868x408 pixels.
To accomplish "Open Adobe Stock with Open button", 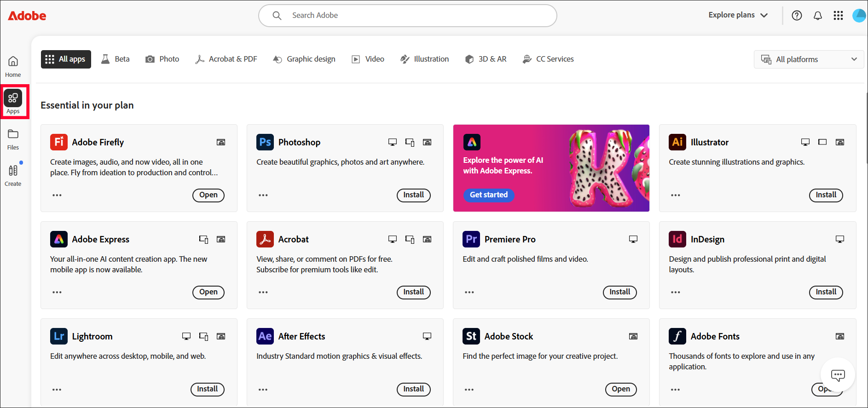I will click(621, 389).
